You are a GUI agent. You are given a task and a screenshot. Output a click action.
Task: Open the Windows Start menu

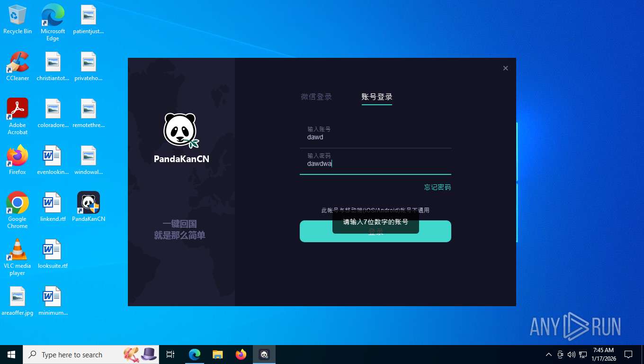pos(11,355)
